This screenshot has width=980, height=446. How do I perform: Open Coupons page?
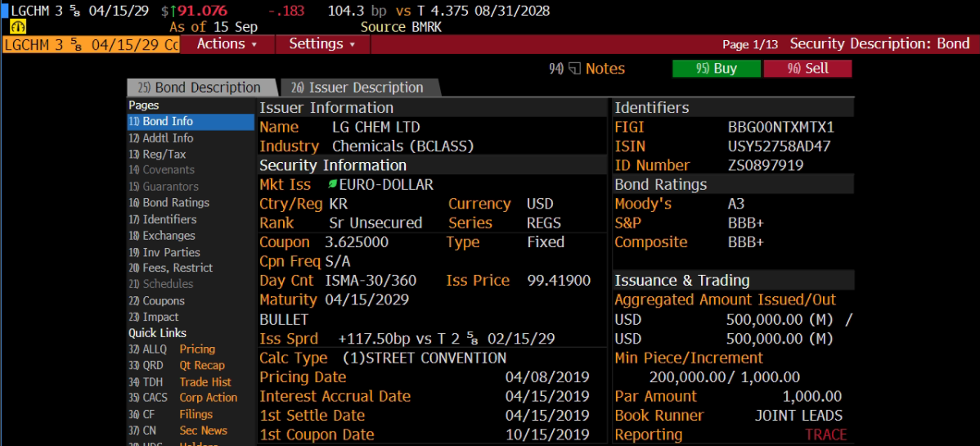(x=157, y=301)
